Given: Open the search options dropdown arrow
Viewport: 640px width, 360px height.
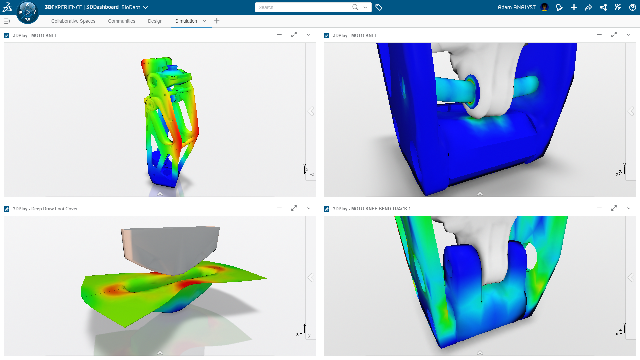Looking at the screenshot, I should coord(365,7).
